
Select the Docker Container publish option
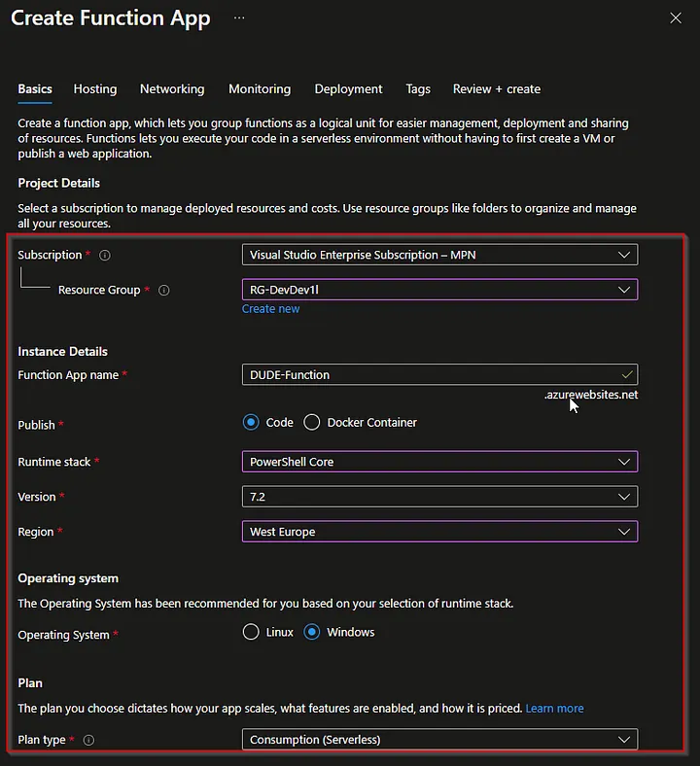[x=312, y=423]
